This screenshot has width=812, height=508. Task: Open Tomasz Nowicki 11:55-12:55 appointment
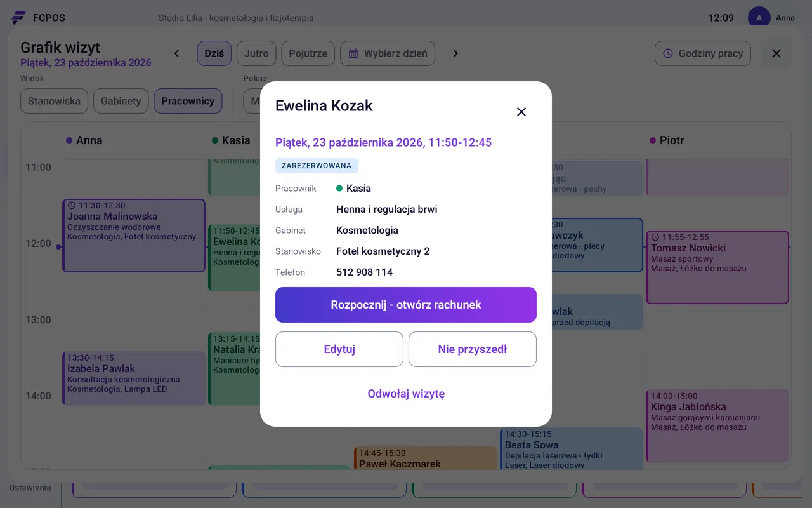717,267
